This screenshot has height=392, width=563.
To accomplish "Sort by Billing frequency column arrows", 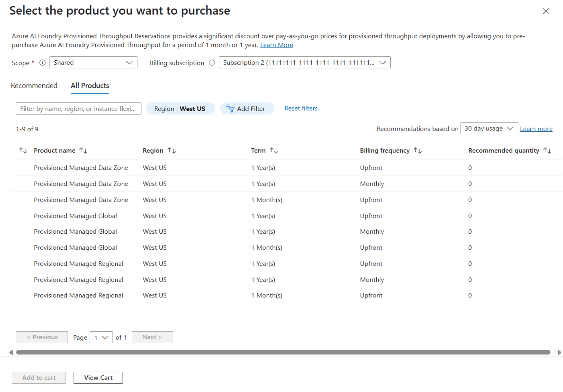I will [x=418, y=151].
